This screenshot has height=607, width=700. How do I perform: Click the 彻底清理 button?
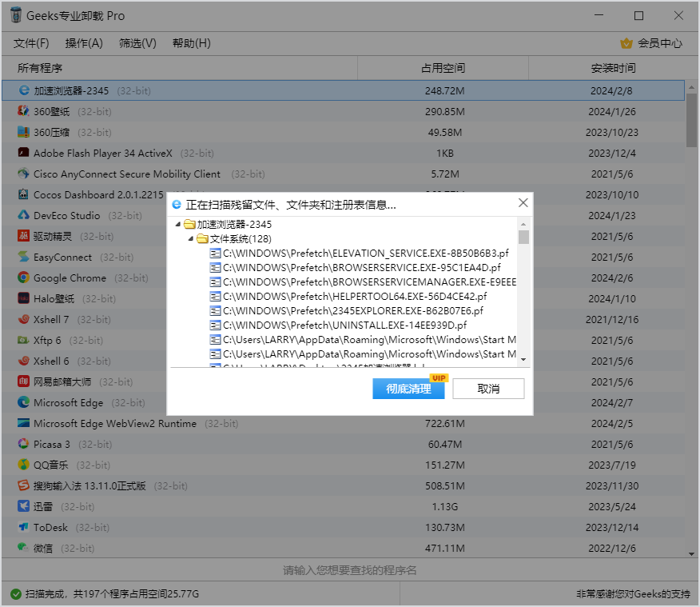(408, 389)
